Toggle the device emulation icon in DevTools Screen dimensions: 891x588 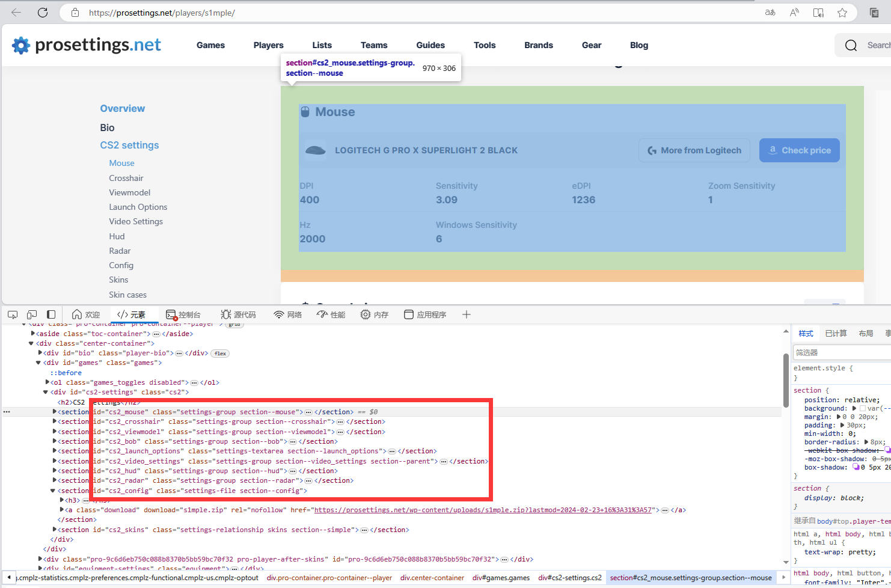32,314
